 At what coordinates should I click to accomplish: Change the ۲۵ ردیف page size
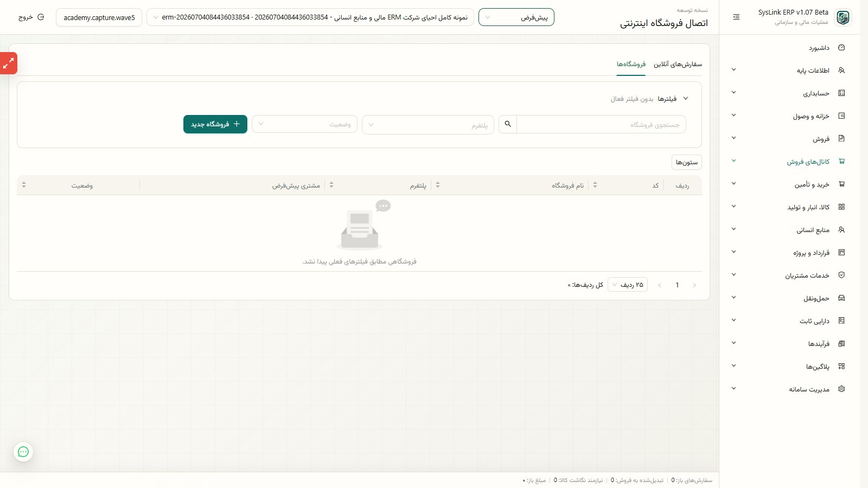tap(628, 285)
